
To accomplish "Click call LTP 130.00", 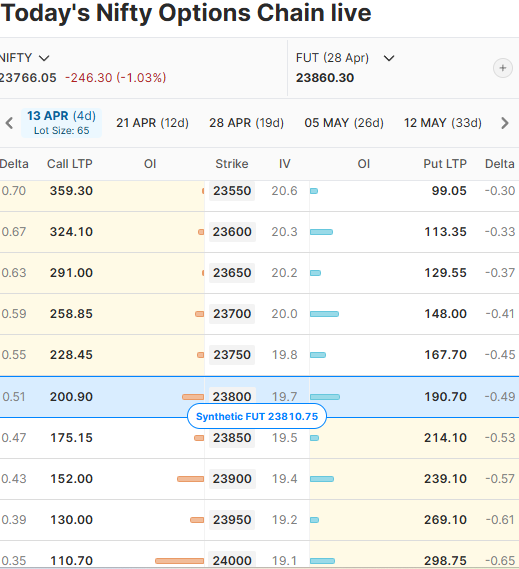I will [71, 520].
